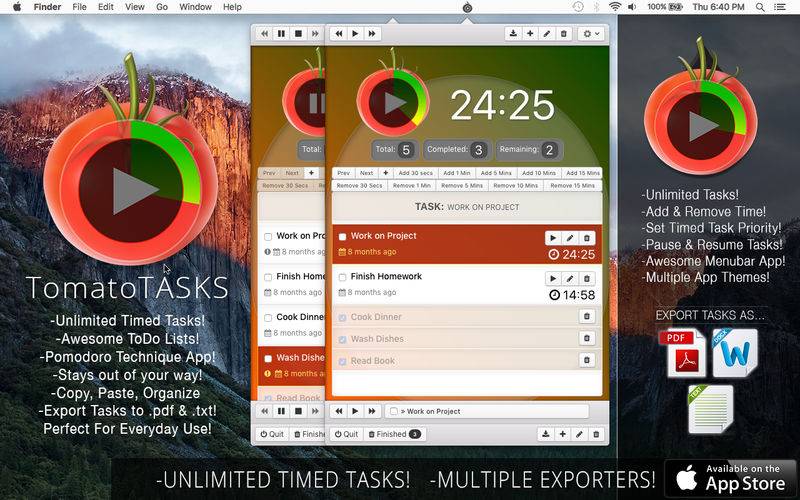Edit the Work on Project task with its pencil icon
The height and width of the screenshot is (500, 800).
(570, 238)
